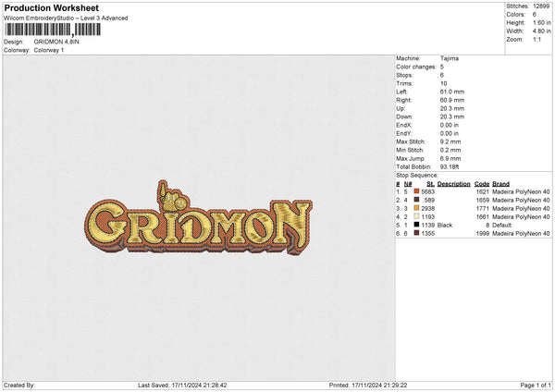The width and height of the screenshot is (555, 392).
Task: Click the 'Description' column header
Action: (x=454, y=184)
